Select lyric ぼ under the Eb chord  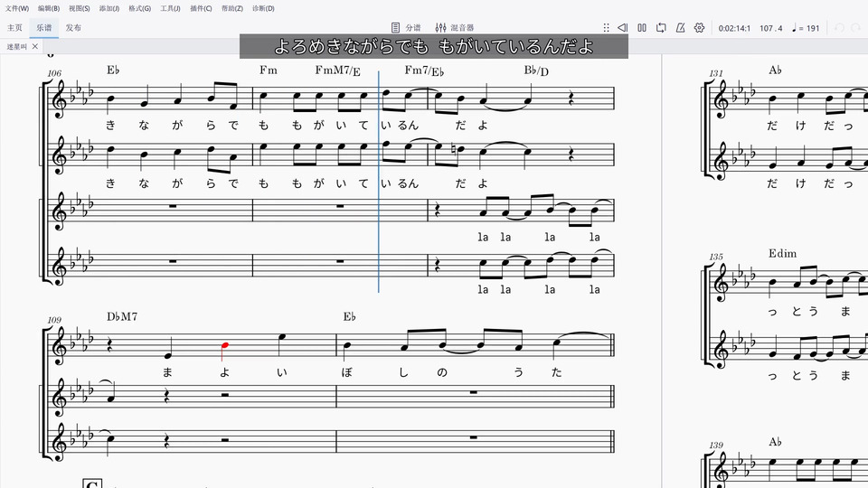click(347, 372)
